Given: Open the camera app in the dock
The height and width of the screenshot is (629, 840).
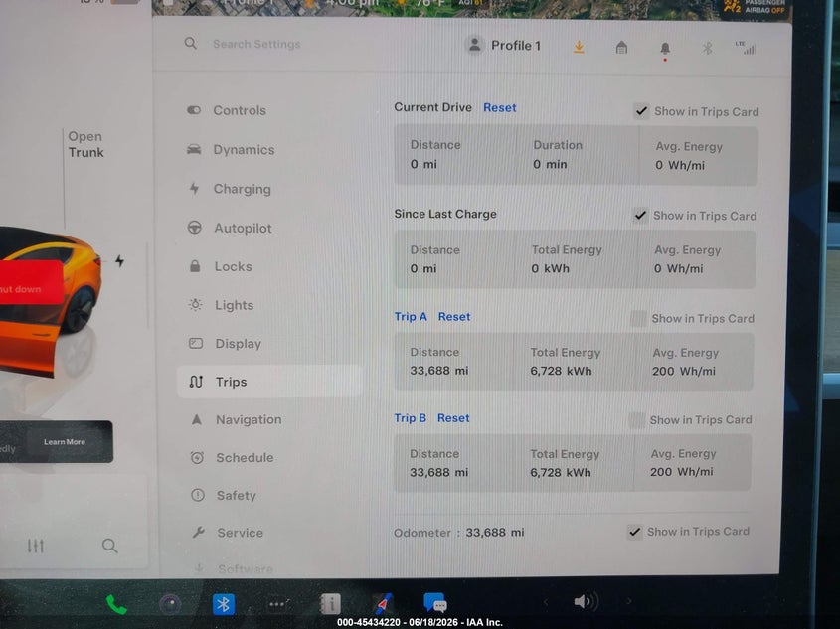Looking at the screenshot, I should pos(170,605).
